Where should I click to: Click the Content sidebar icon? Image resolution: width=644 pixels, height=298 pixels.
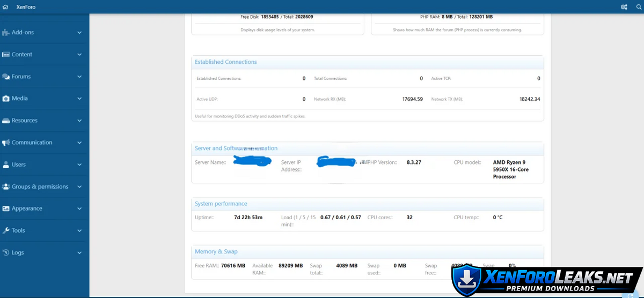[6, 55]
